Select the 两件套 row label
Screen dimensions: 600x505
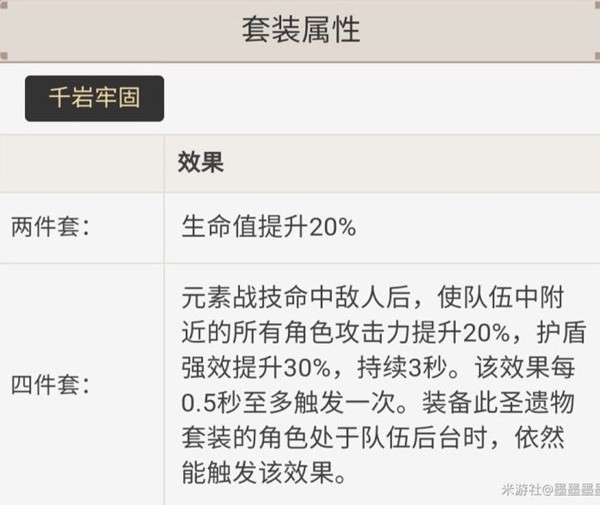(x=50, y=228)
